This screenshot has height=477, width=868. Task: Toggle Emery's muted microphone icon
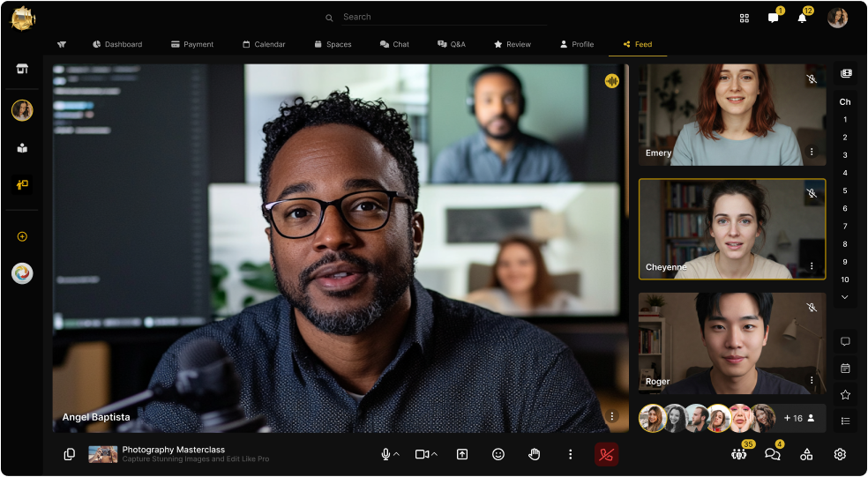tap(812, 79)
